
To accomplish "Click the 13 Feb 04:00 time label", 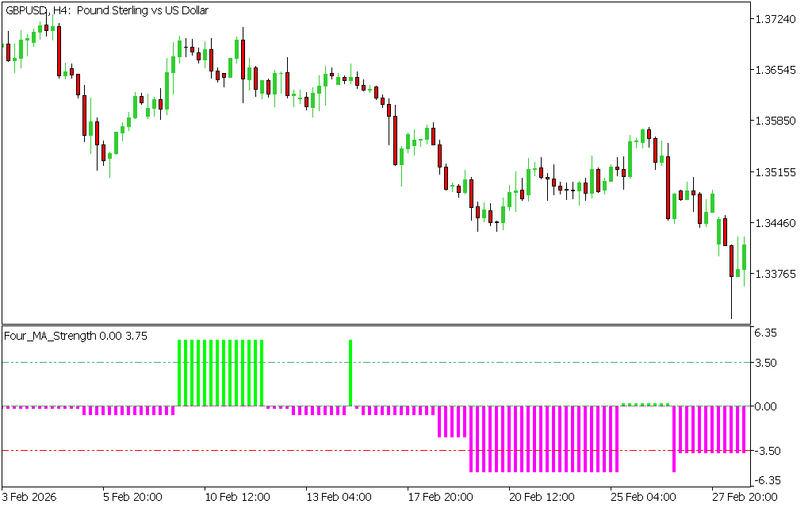I will click(x=338, y=497).
